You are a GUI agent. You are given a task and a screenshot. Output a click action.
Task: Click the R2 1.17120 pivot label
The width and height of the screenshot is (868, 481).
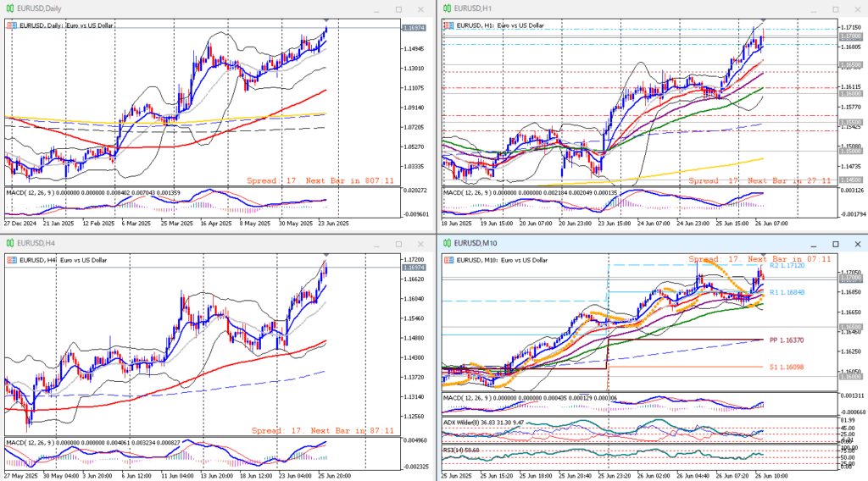tap(787, 266)
